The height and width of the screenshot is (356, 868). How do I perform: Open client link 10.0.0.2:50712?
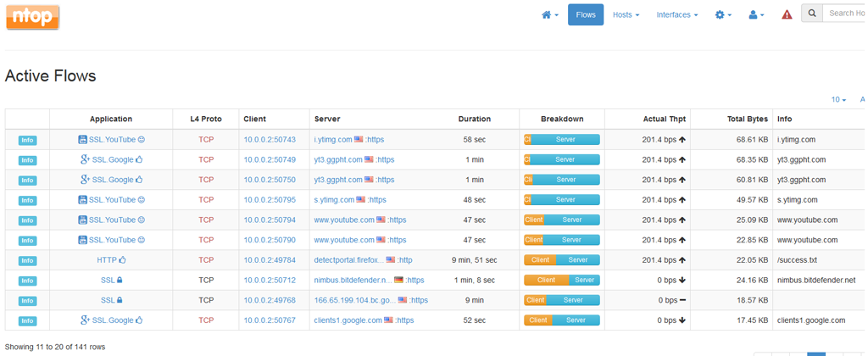[x=270, y=281]
